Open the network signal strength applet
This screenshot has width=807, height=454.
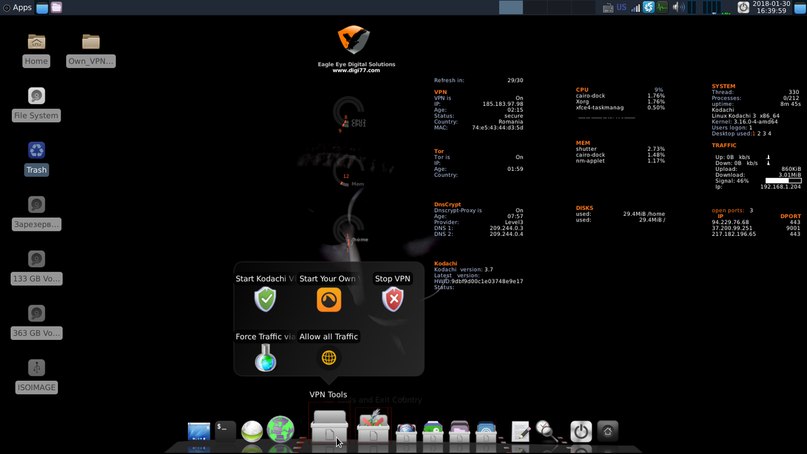coord(636,7)
